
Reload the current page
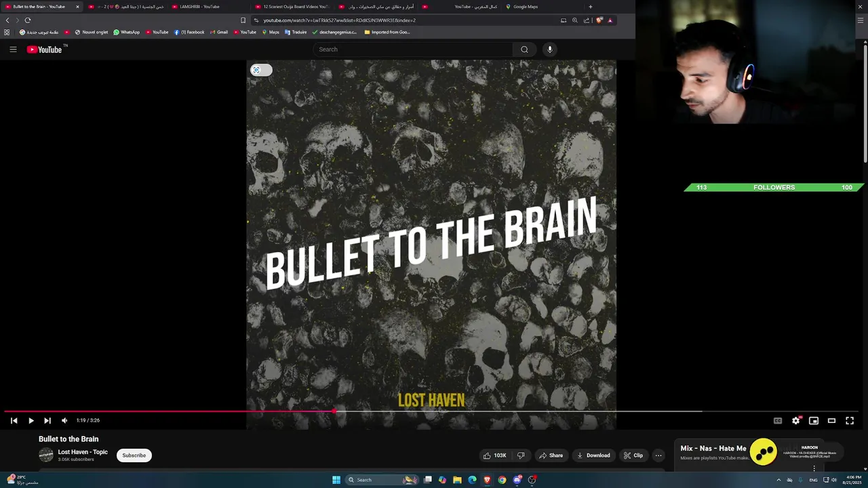coord(28,20)
